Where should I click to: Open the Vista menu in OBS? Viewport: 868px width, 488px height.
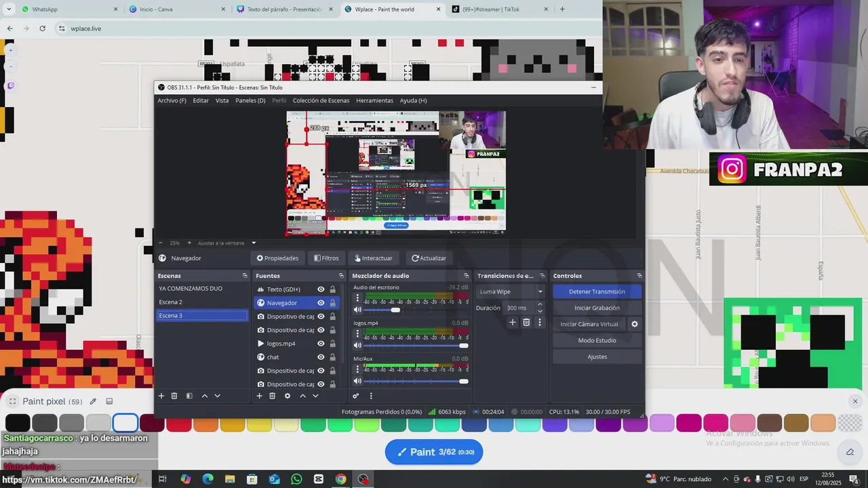pyautogui.click(x=222, y=100)
